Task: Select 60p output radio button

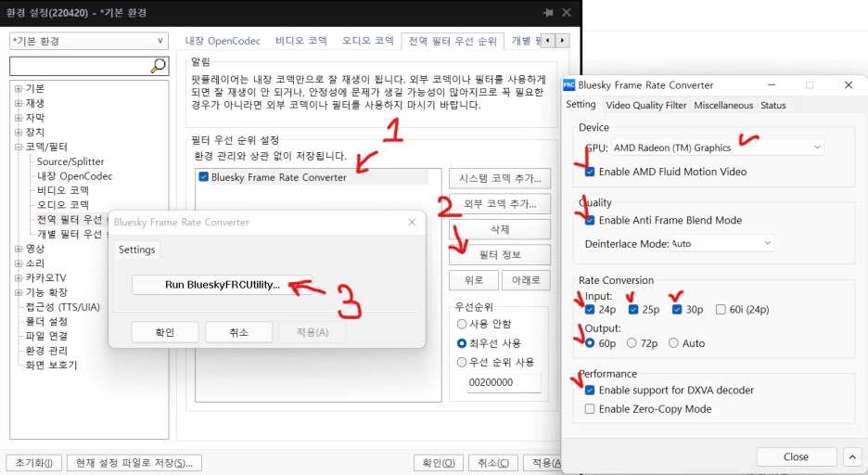Action: coord(590,343)
